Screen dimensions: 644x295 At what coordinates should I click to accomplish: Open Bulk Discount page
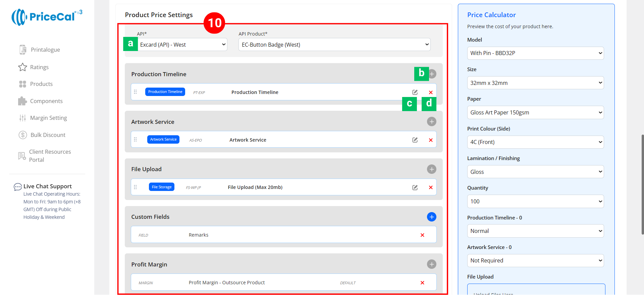(x=48, y=135)
